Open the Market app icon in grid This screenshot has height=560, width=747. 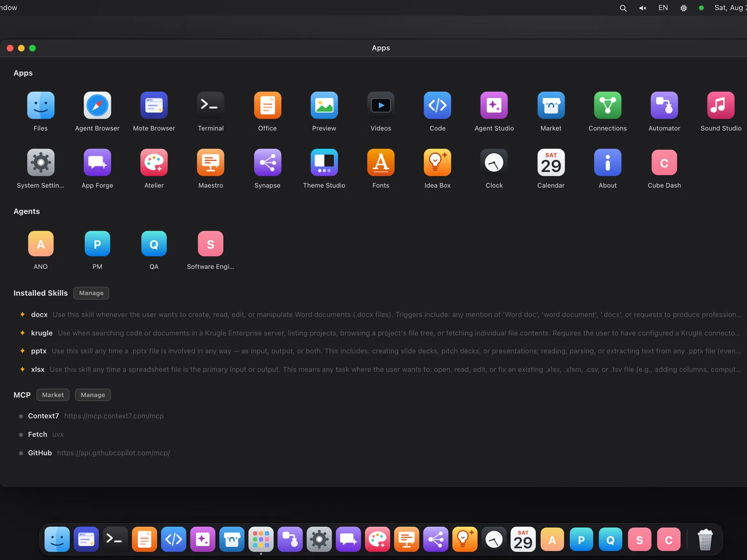[551, 105]
